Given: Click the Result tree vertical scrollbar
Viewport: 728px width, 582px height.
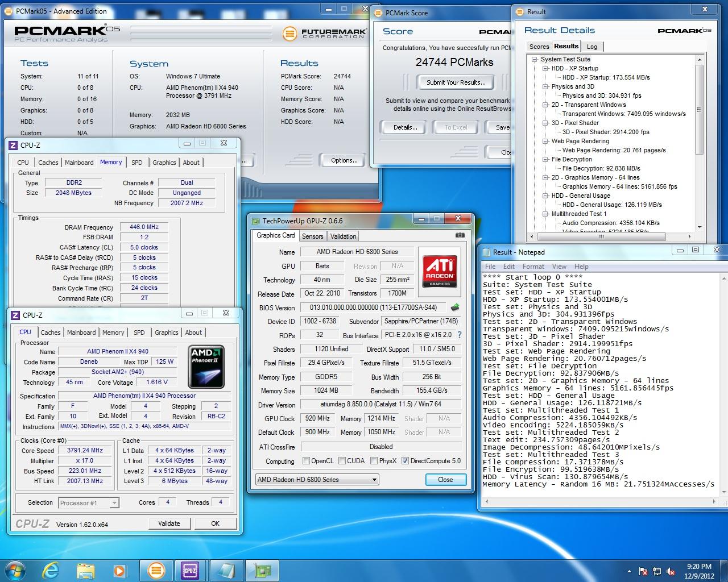Looking at the screenshot, I should point(698,143).
